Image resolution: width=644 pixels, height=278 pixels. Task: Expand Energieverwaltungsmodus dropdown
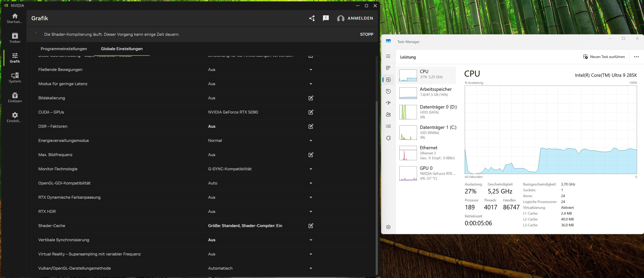[311, 141]
